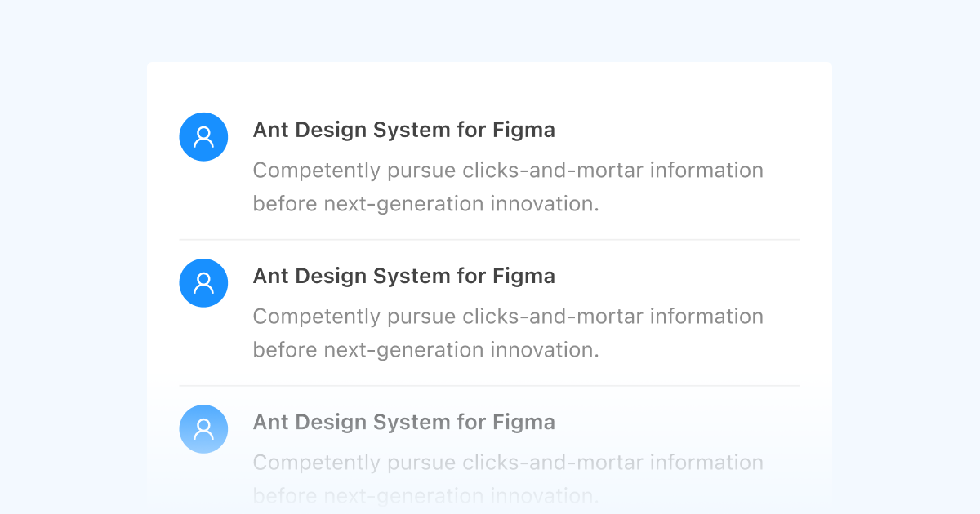
Task: Open the first 'Ant Design System for Figma' entry
Action: 403,130
